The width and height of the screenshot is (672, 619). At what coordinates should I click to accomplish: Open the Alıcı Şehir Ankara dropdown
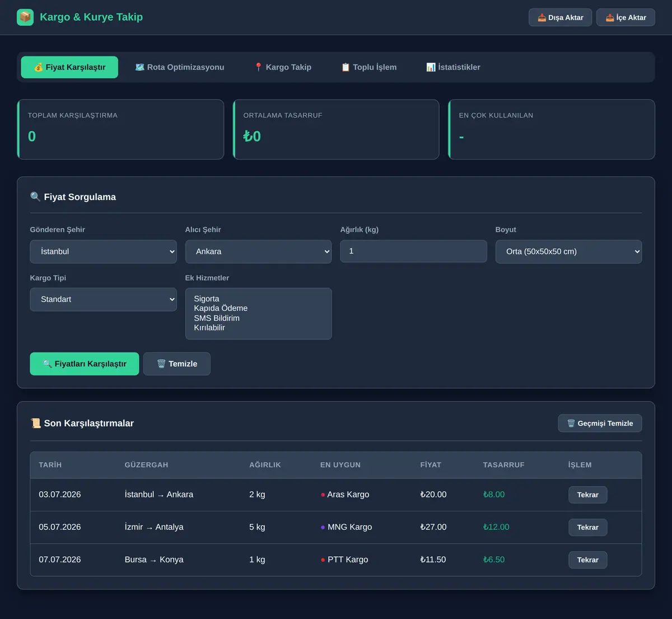(258, 252)
